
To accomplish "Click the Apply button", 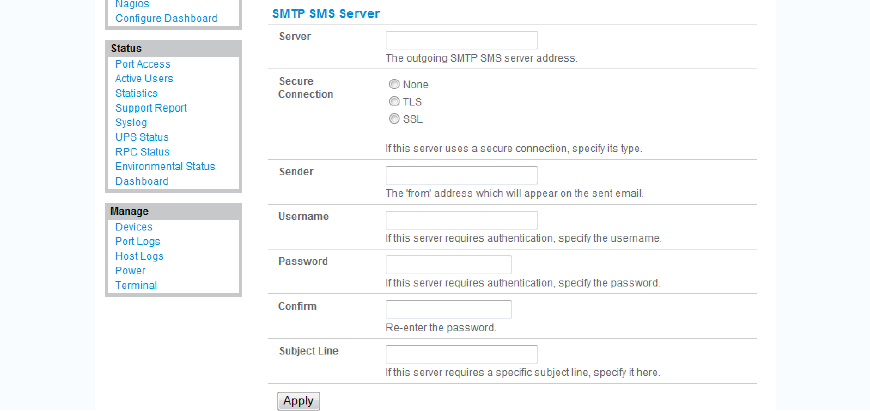I will (298, 401).
